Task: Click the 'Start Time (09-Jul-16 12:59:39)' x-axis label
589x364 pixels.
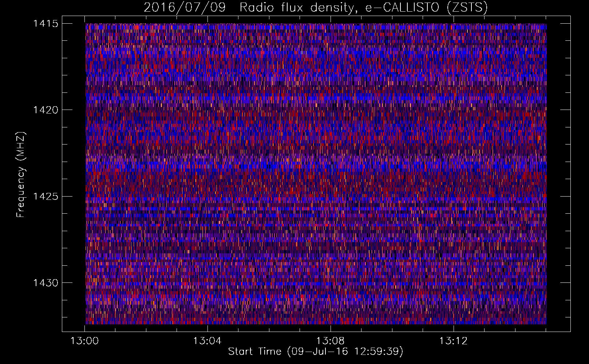Action: tap(316, 352)
